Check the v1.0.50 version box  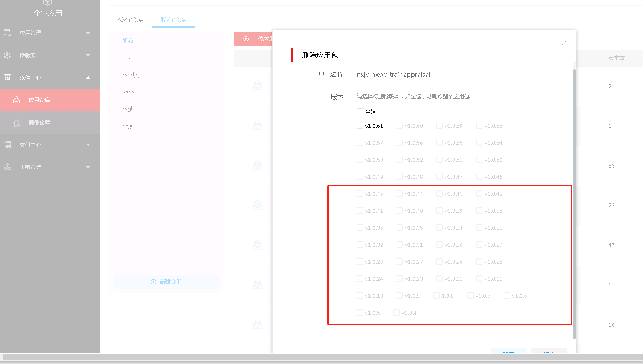[x=479, y=160]
